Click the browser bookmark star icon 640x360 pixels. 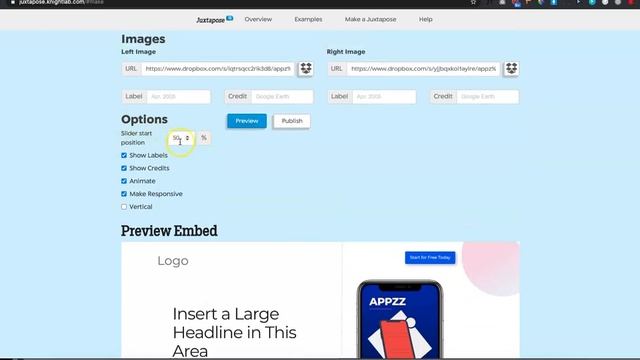point(473,2)
